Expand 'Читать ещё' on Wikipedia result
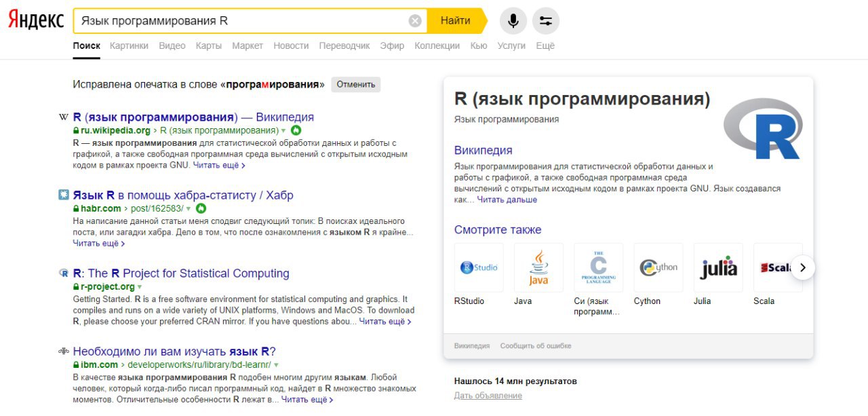This screenshot has height=416, width=868. [218, 165]
